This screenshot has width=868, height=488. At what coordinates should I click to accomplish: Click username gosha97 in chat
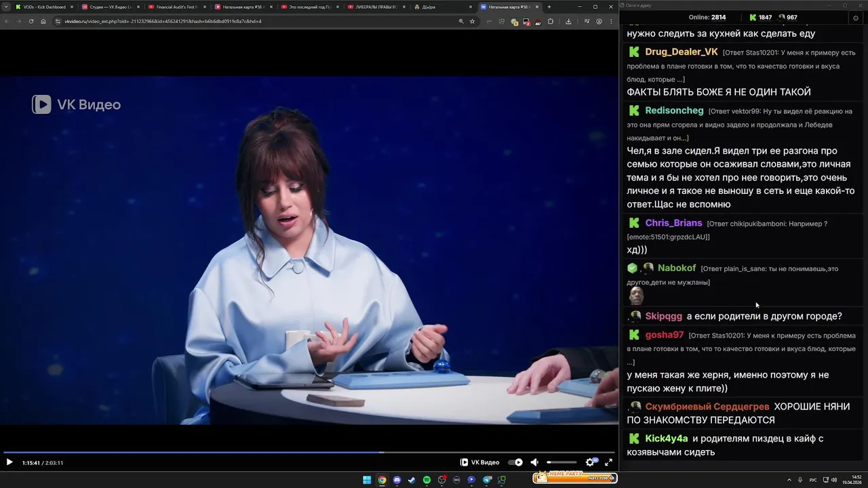tap(665, 335)
